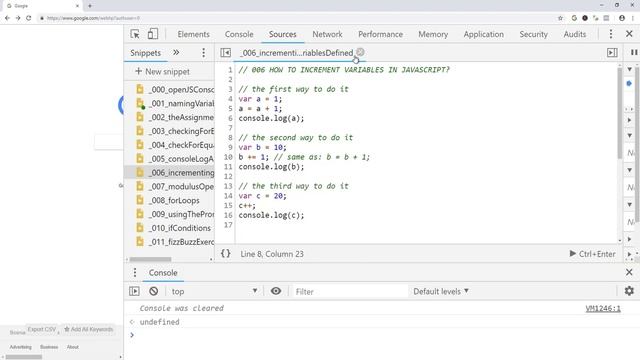640x360 pixels.
Task: Open the VM1246:1 source link
Action: tap(603, 309)
